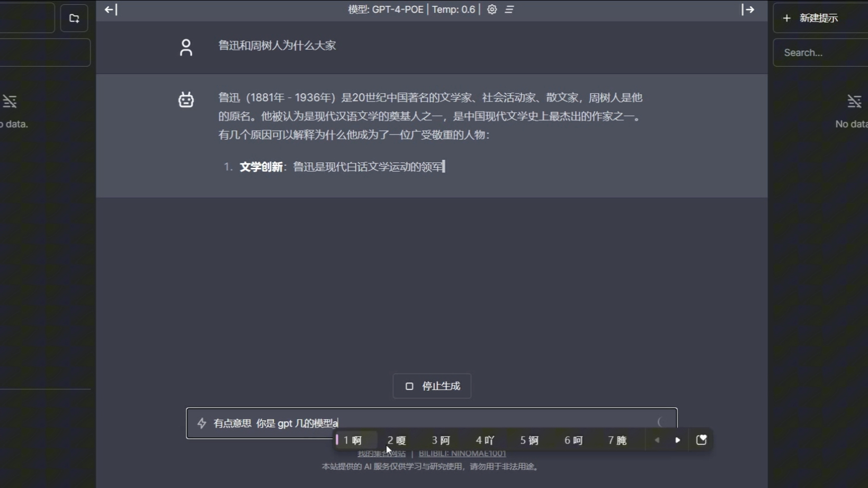
Task: Select IME candidate 6 呵
Action: 574,440
